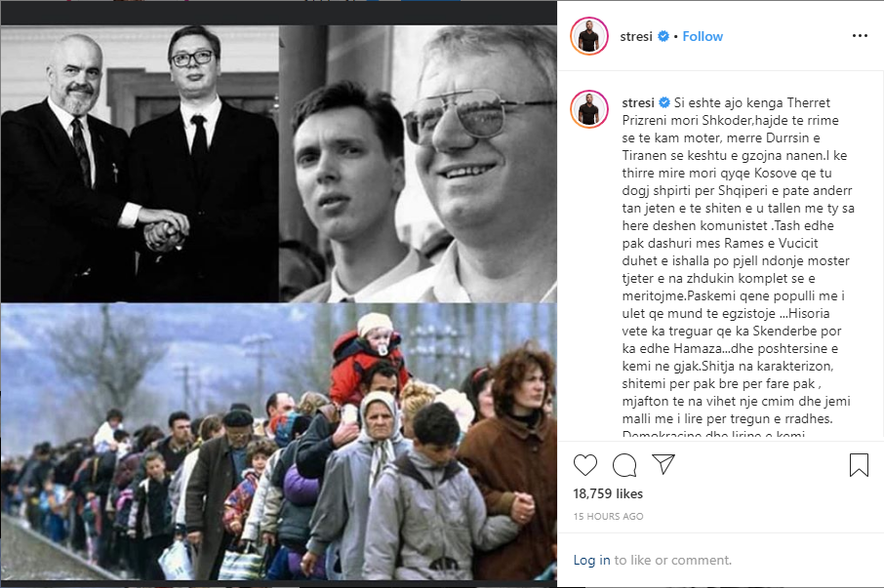Click the 'to like or comment' prompt
The height and width of the screenshot is (588, 884).
pyautogui.click(x=673, y=560)
